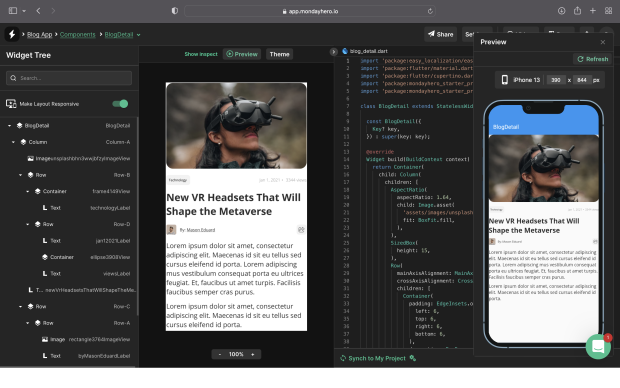Open the chat support bubble
The width and height of the screenshot is (620, 388).
pyautogui.click(x=598, y=346)
